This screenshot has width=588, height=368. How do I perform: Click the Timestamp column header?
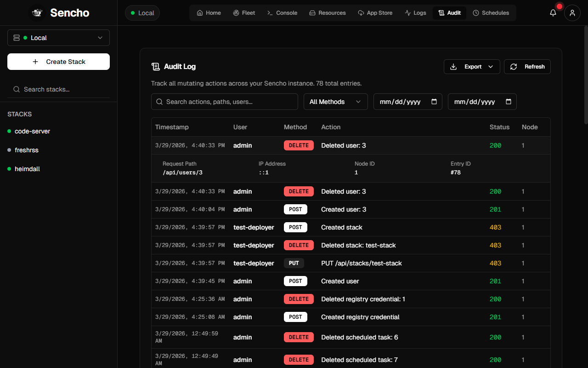(x=172, y=127)
